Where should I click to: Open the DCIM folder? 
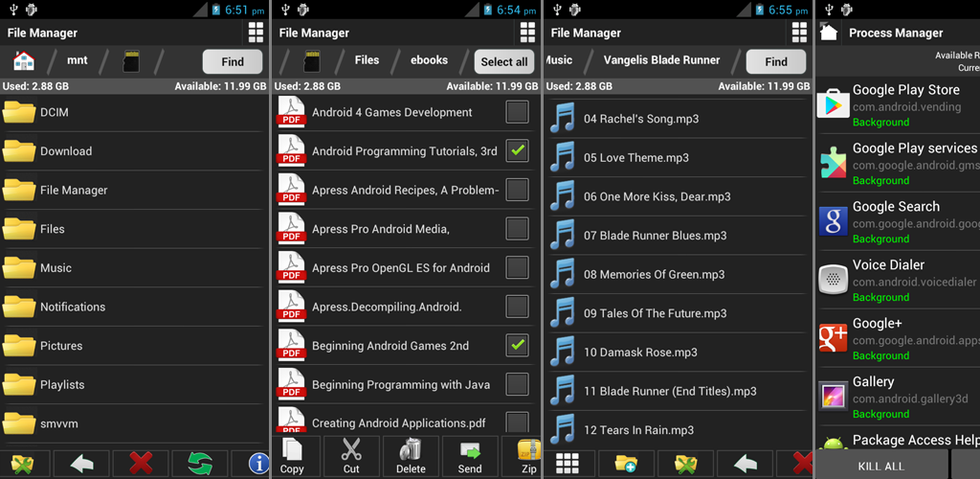click(x=54, y=112)
